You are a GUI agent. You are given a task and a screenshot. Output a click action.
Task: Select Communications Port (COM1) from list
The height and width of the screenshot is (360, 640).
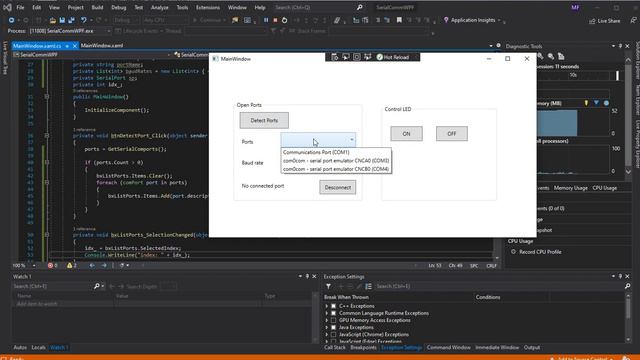(336, 152)
